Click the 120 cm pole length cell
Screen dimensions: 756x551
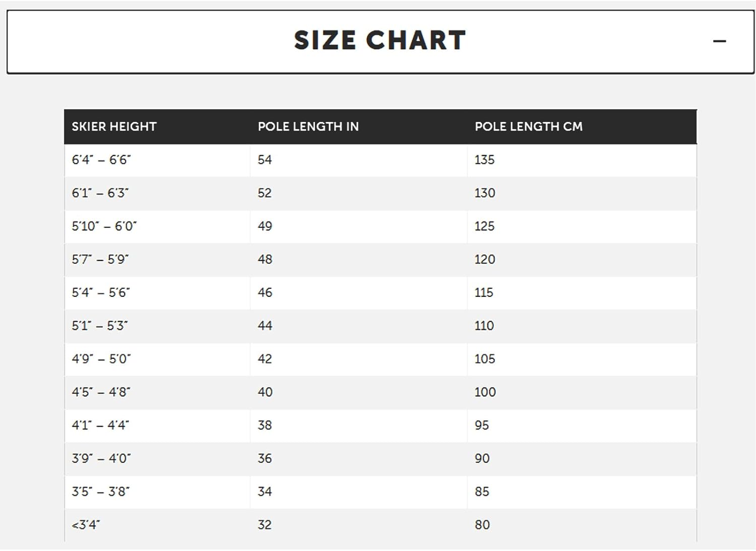coord(484,260)
